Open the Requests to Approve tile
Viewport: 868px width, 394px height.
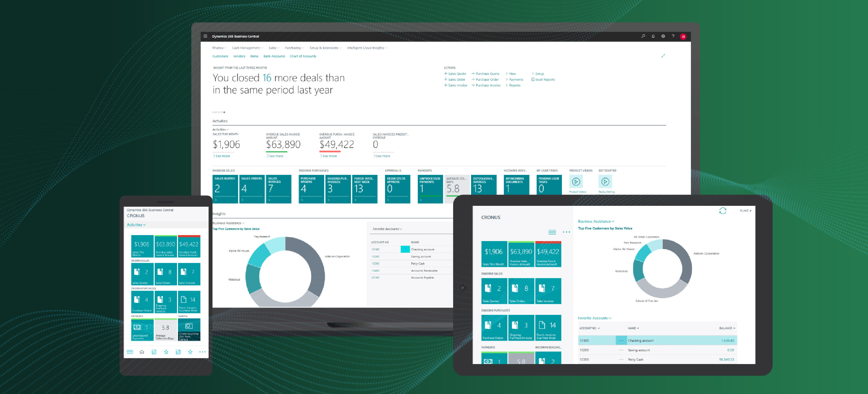tap(398, 189)
